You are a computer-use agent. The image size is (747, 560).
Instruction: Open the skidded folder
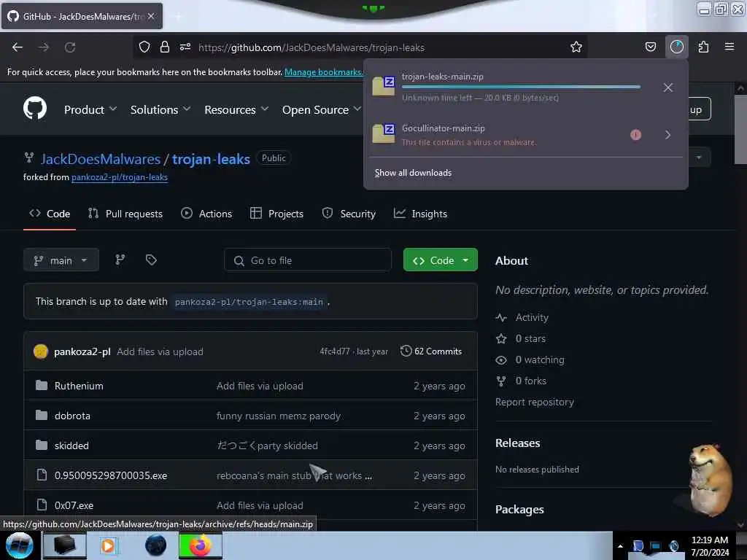pyautogui.click(x=71, y=446)
